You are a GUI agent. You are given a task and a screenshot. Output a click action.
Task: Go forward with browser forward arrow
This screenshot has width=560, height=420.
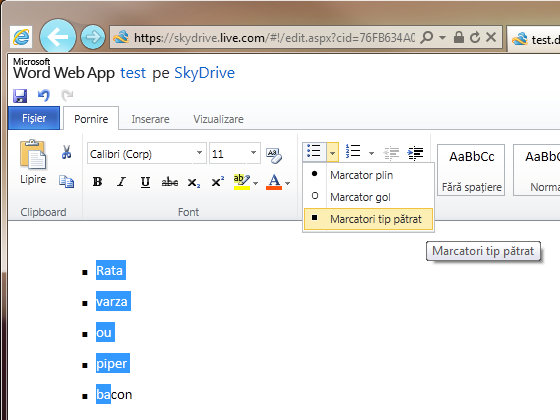[x=93, y=37]
